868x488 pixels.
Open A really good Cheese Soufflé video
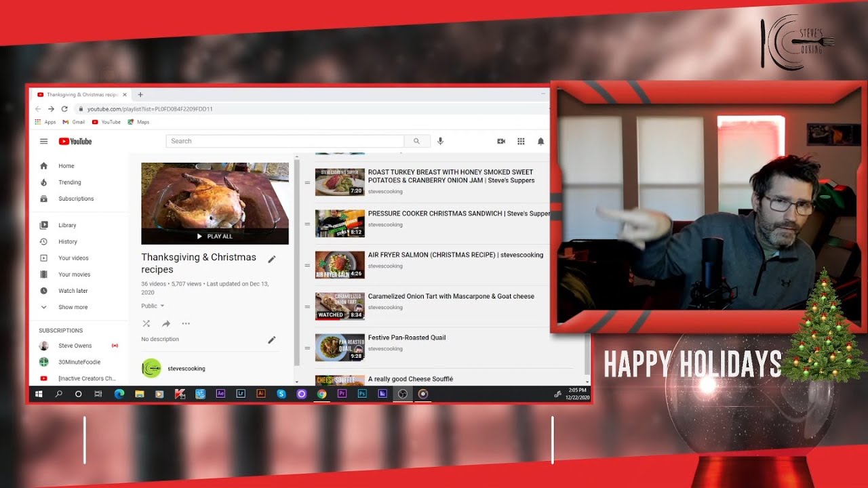[x=410, y=380]
